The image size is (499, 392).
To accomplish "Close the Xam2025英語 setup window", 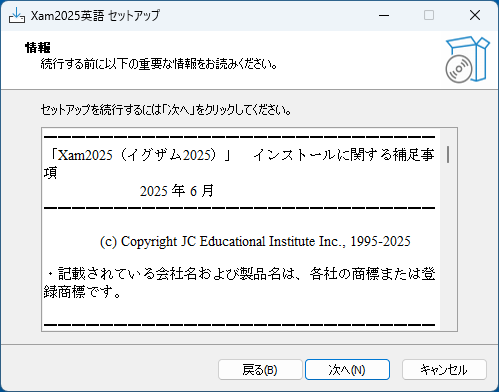I will tap(475, 15).
